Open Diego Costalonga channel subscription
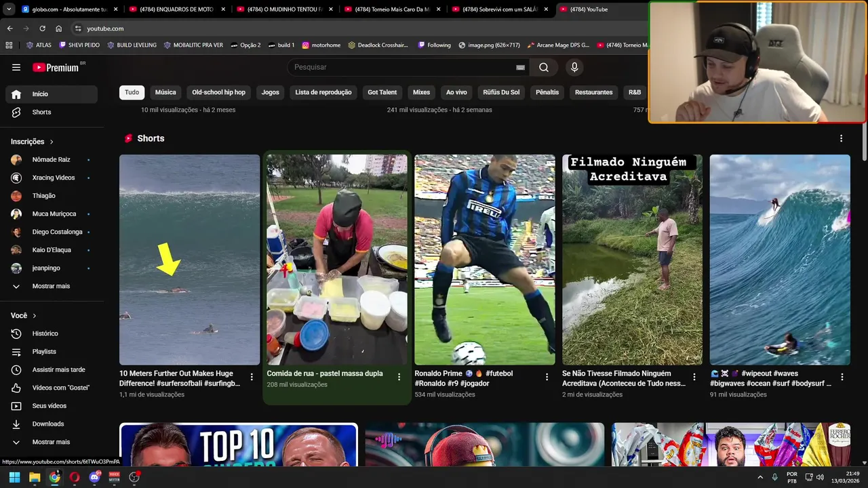Image resolution: width=868 pixels, height=488 pixels. coord(52,232)
